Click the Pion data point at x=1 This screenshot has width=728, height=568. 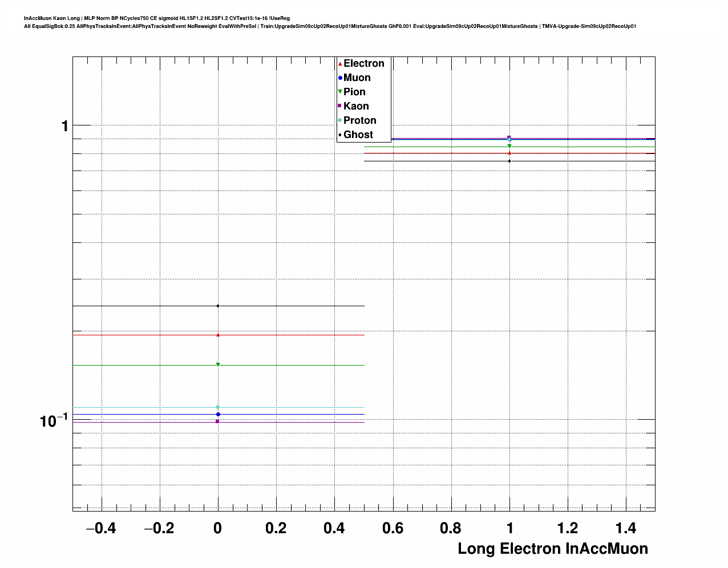coord(509,146)
